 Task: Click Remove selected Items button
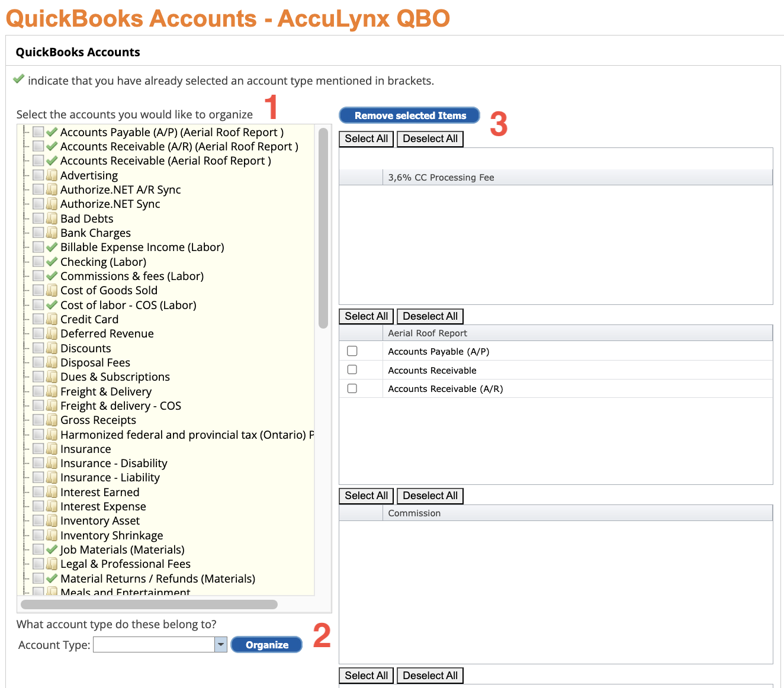coord(410,115)
